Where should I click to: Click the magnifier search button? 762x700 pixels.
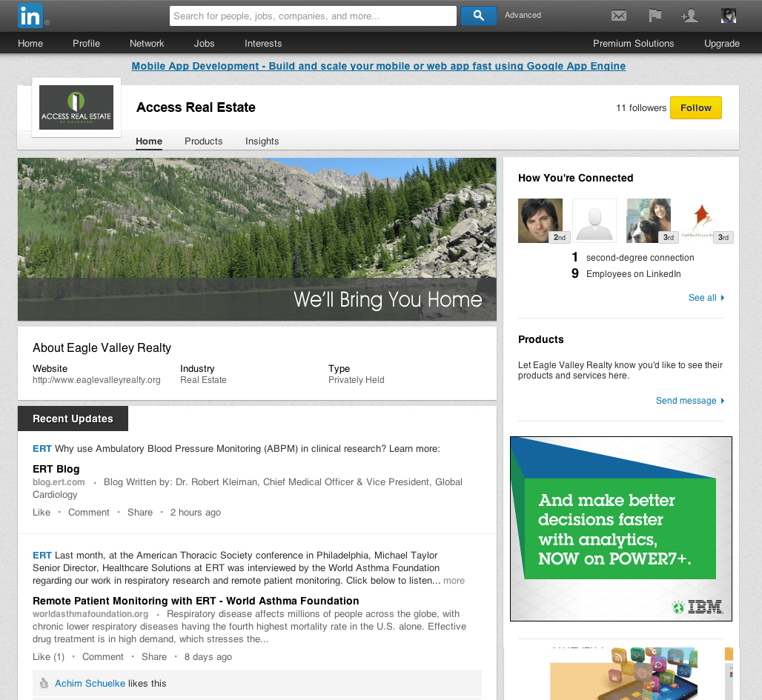tap(479, 16)
